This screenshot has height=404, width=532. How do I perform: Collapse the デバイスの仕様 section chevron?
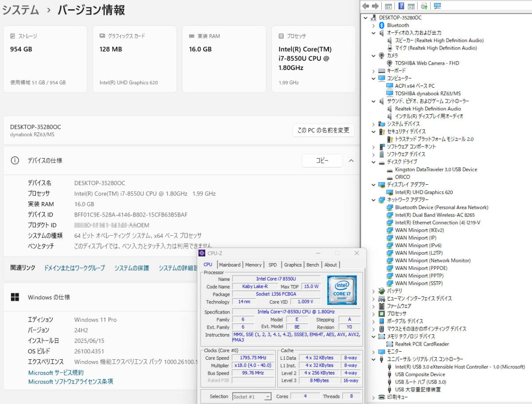click(x=351, y=161)
